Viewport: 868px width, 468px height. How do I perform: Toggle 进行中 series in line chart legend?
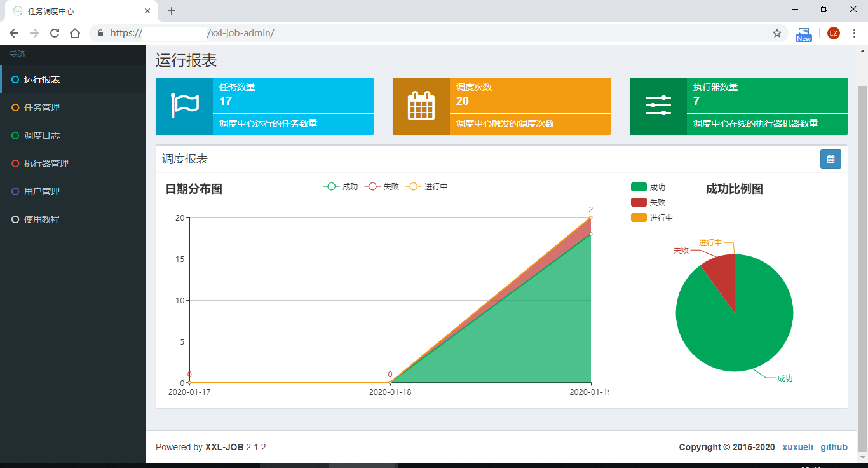pos(426,187)
